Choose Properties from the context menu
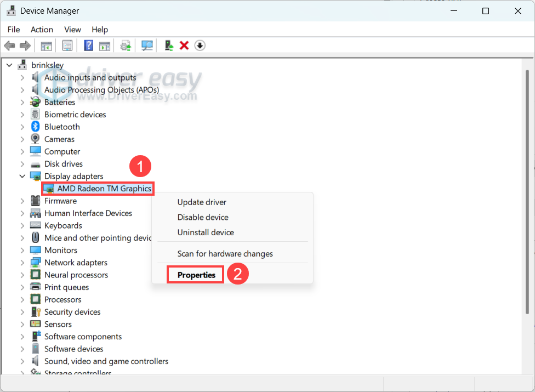The width and height of the screenshot is (535, 392). click(x=196, y=275)
